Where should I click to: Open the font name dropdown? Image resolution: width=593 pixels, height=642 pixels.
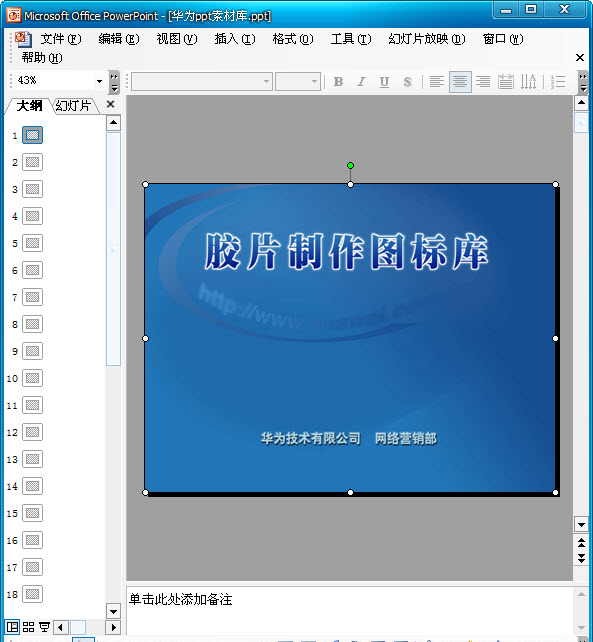tap(266, 81)
